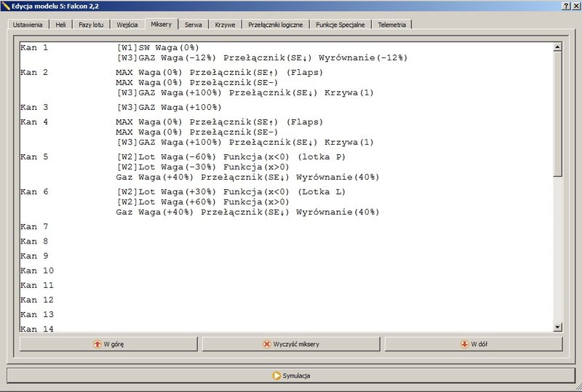Select Kan 2 first MAX Waga(0%) Flaps line
582x392 pixels.
220,73
